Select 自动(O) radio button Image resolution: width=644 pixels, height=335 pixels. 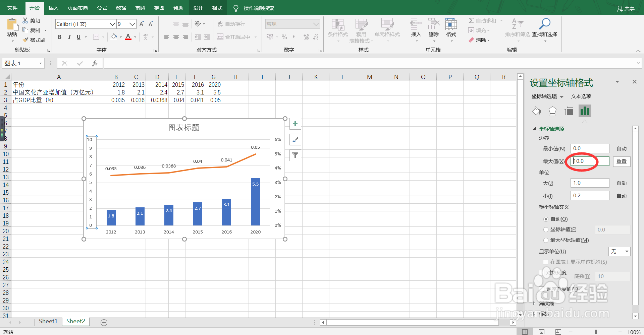(x=546, y=219)
